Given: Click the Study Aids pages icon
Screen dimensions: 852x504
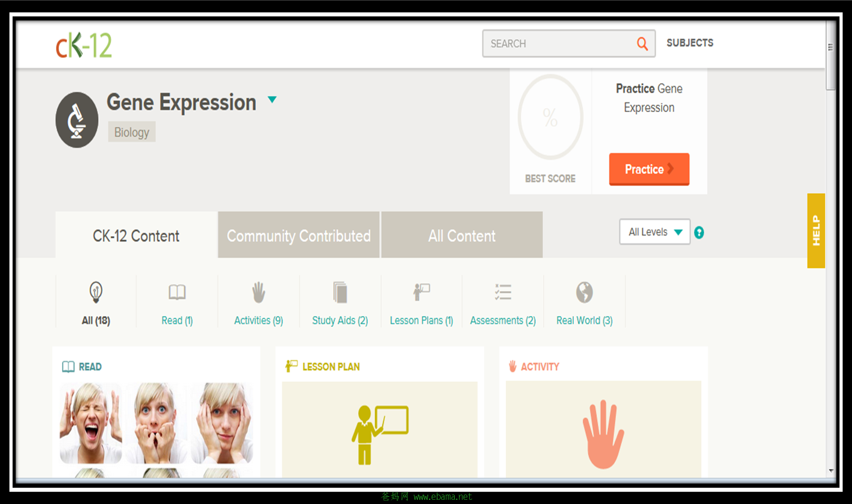Looking at the screenshot, I should click(340, 293).
